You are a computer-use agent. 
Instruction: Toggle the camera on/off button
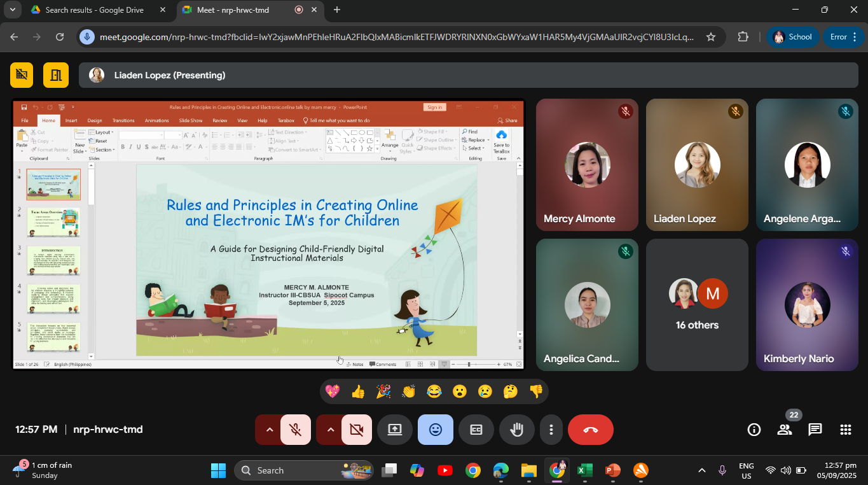(356, 430)
